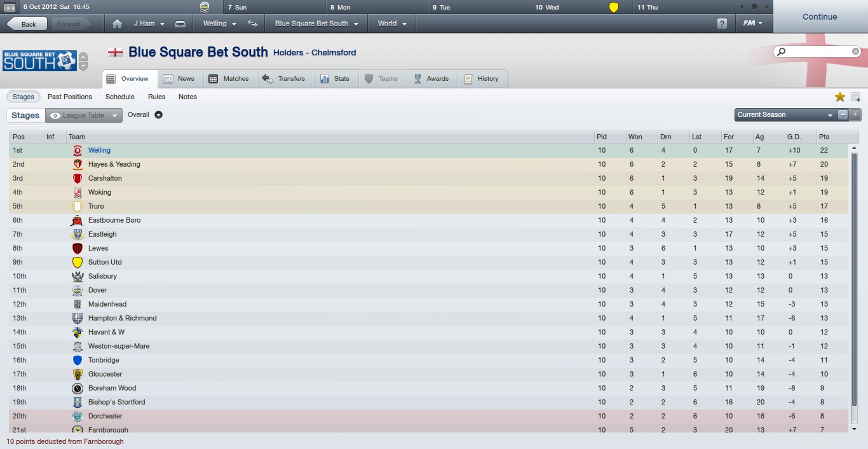Image resolution: width=868 pixels, height=449 pixels.
Task: Click the swap arrows icon beside Welling
Action: 252,24
